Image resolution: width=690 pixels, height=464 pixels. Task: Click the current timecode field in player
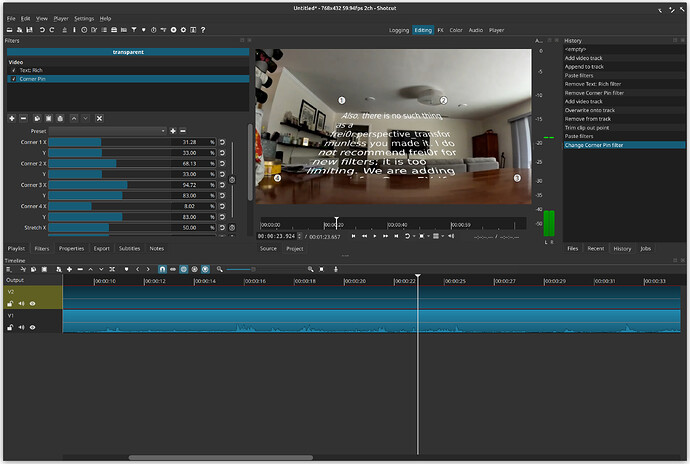pos(276,236)
